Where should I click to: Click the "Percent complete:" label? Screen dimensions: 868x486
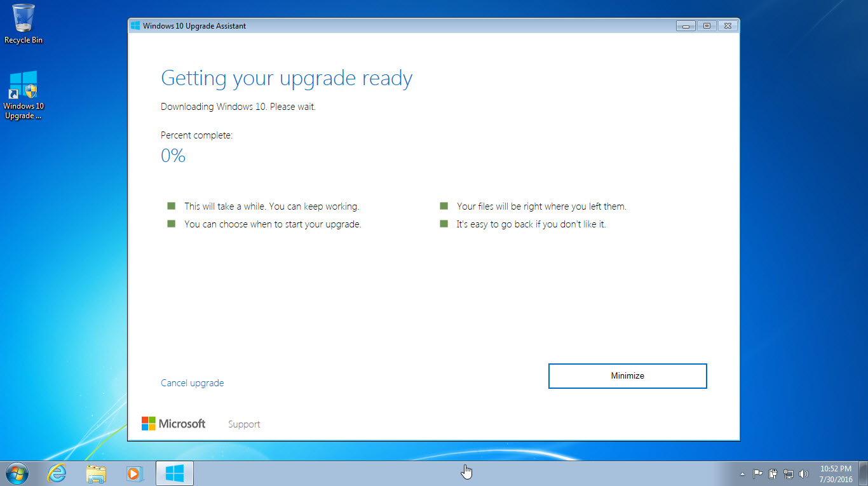click(197, 136)
